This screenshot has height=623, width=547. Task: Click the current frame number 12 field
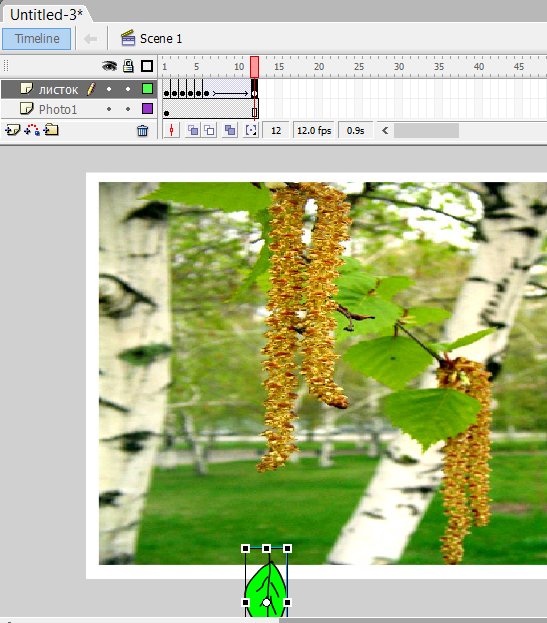[x=276, y=130]
